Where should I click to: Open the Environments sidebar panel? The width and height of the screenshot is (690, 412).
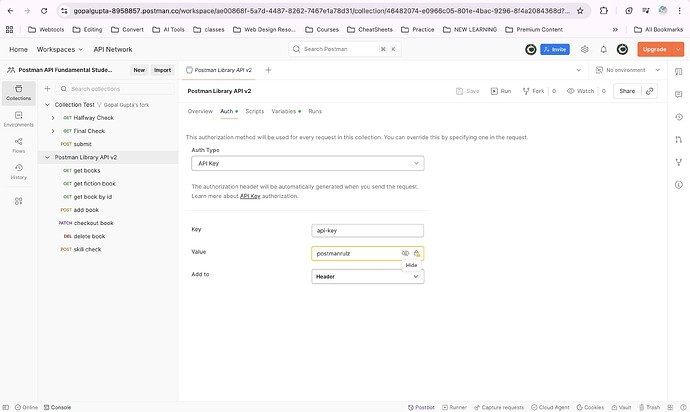coord(18,119)
